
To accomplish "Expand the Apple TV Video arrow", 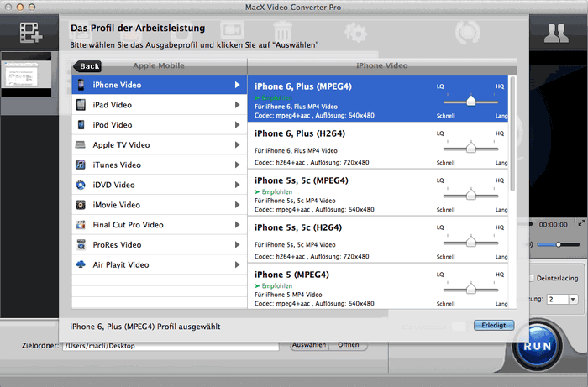I will 237,144.
